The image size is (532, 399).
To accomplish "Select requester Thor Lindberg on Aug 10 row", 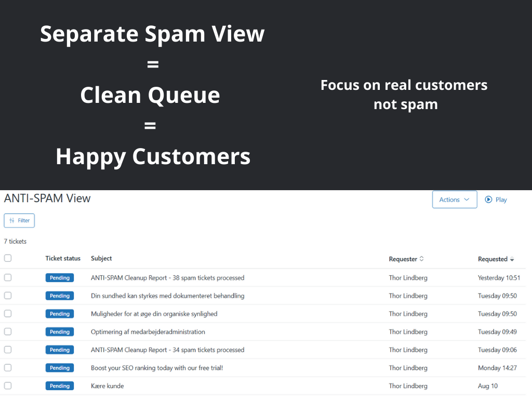I will coord(408,386).
